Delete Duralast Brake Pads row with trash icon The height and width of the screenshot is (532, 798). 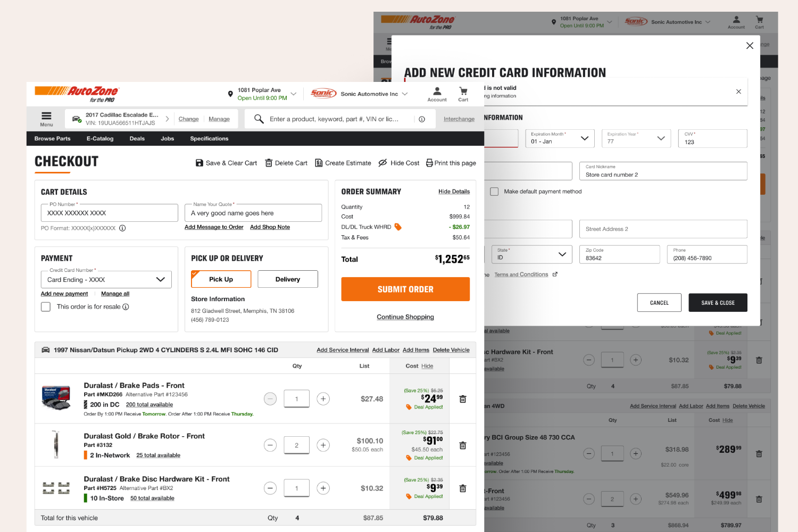[x=463, y=399]
